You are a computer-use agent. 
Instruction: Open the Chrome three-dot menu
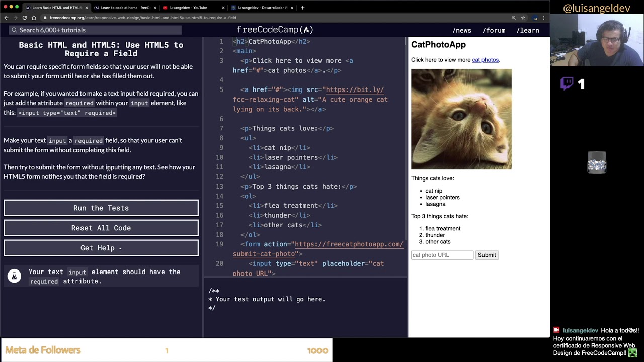pyautogui.click(x=544, y=18)
